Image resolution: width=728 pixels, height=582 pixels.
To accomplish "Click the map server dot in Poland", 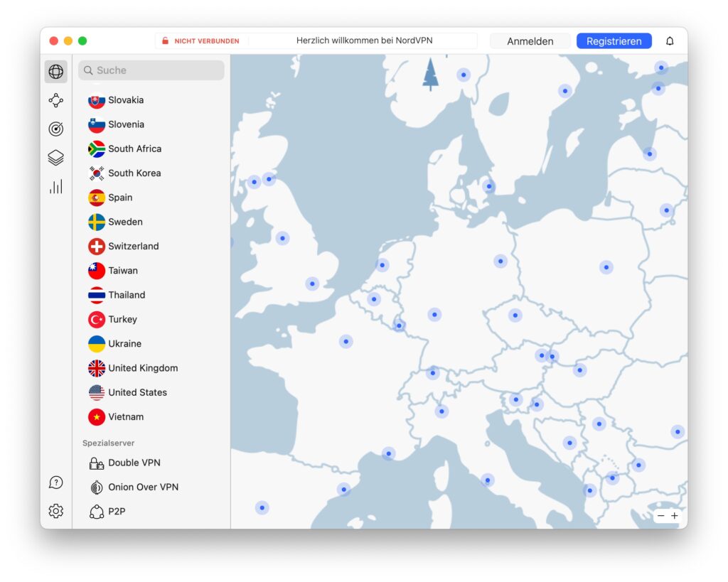I will click(x=606, y=267).
